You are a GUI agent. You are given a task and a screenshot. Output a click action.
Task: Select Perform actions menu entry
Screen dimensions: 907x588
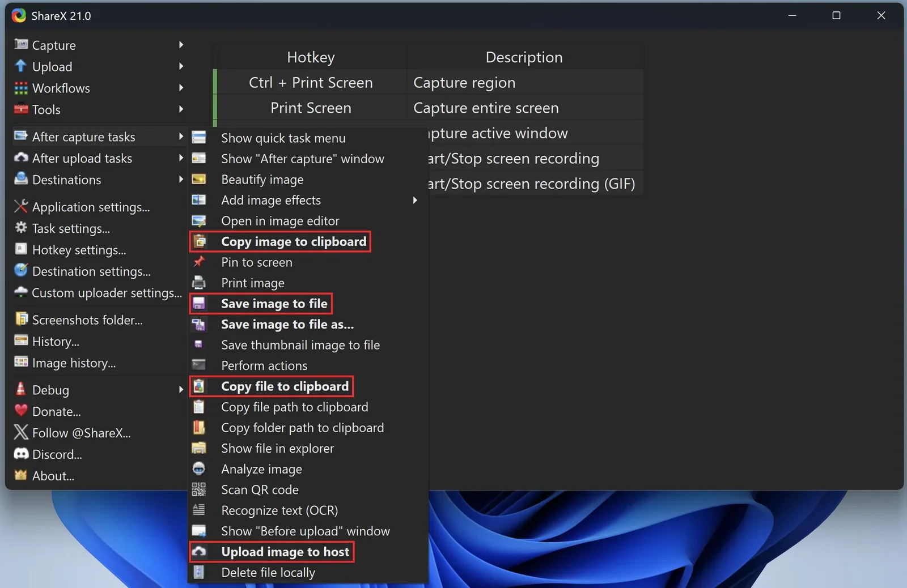click(308, 365)
